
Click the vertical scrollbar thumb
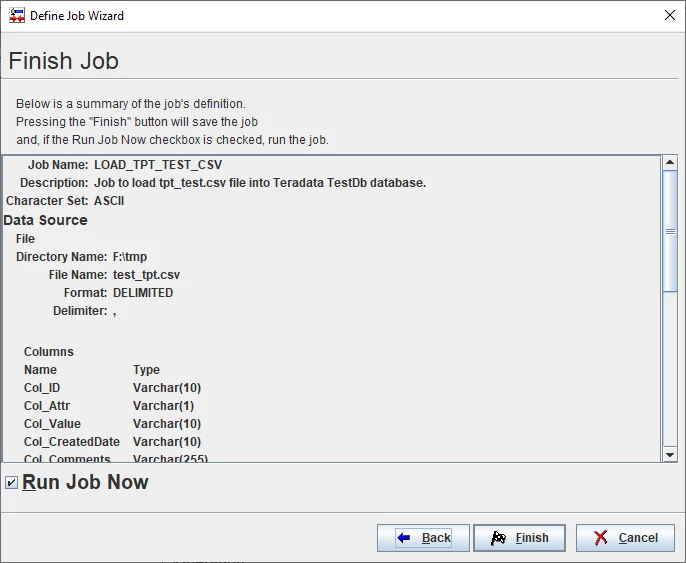pos(670,230)
